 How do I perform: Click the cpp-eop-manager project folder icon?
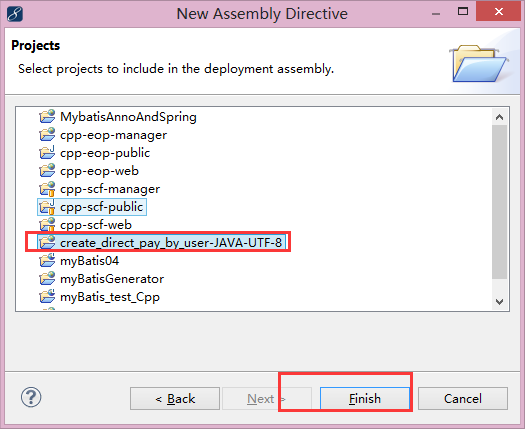47,135
